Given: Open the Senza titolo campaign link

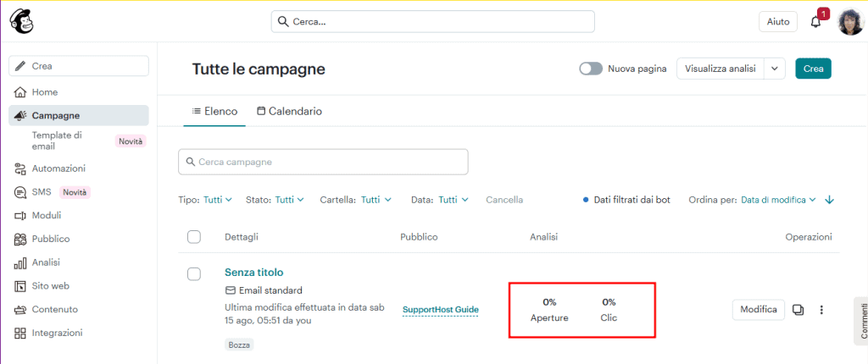Looking at the screenshot, I should coord(254,273).
